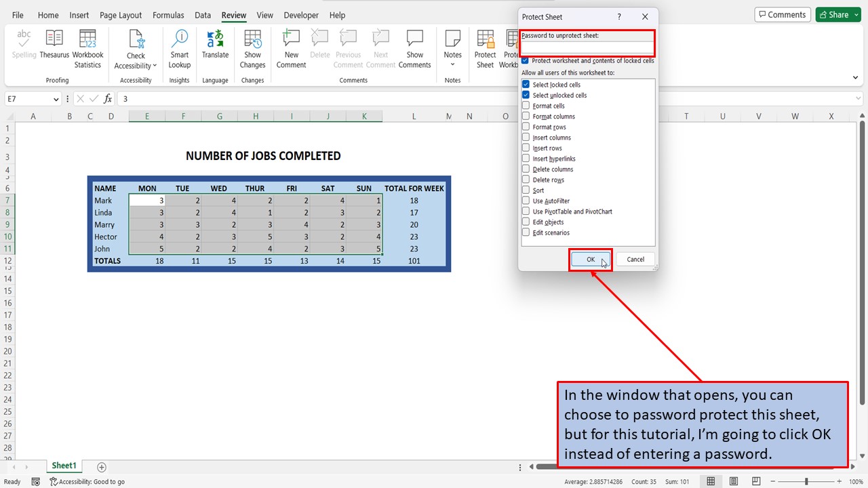Viewport: 868px width, 488px height.
Task: Click OK in the Protect Sheet dialog
Action: (x=589, y=259)
